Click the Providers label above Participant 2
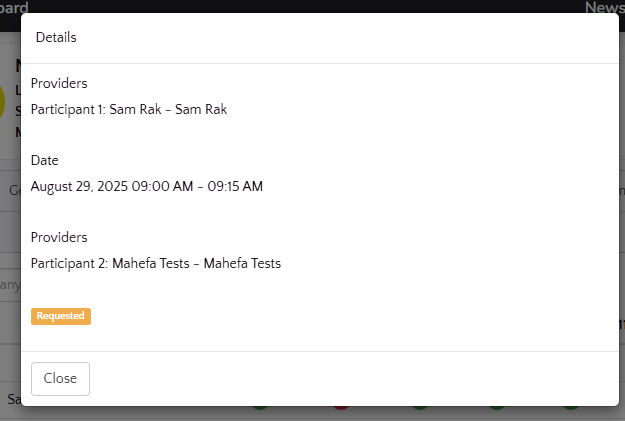The image size is (625, 421). [x=59, y=238]
